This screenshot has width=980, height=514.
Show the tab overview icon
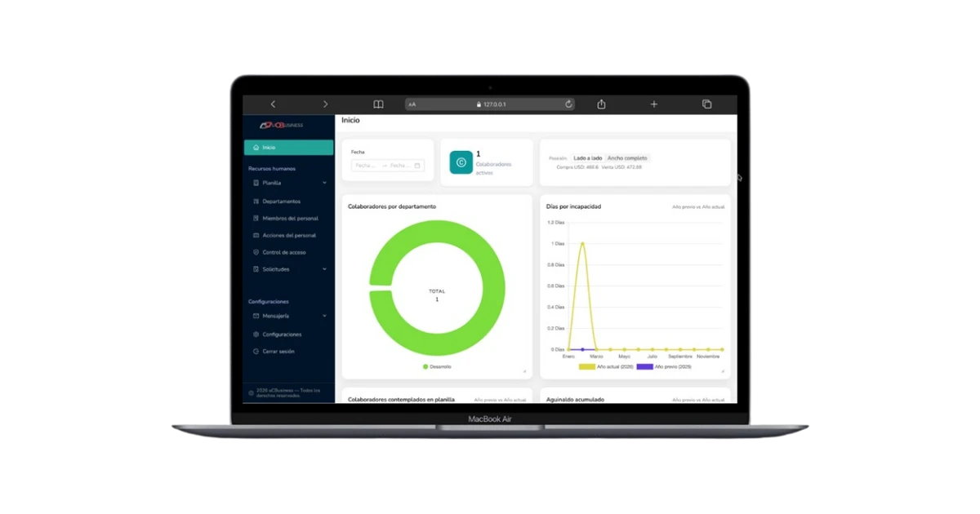707,104
